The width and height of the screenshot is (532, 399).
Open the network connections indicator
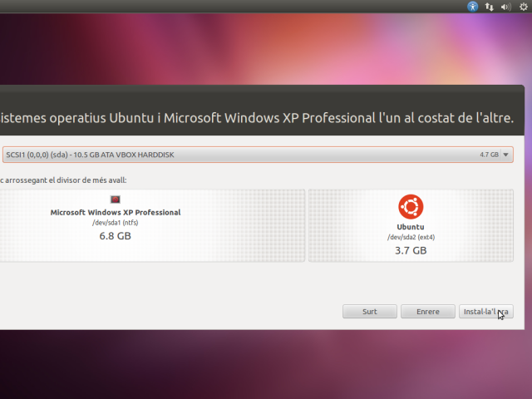490,7
